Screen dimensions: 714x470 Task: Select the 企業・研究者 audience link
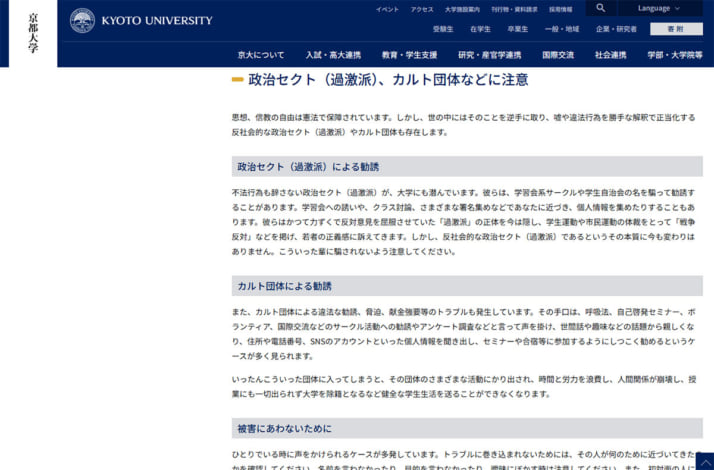(x=616, y=29)
